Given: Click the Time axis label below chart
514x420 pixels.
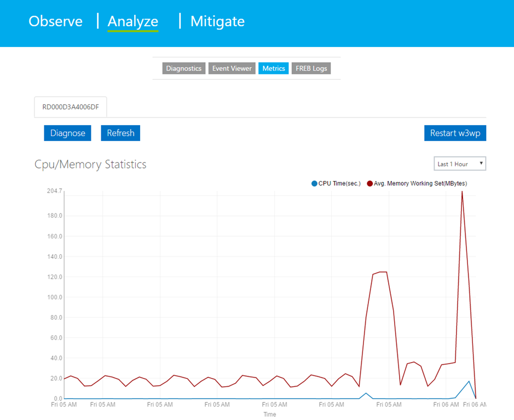Looking at the screenshot, I should click(x=270, y=415).
